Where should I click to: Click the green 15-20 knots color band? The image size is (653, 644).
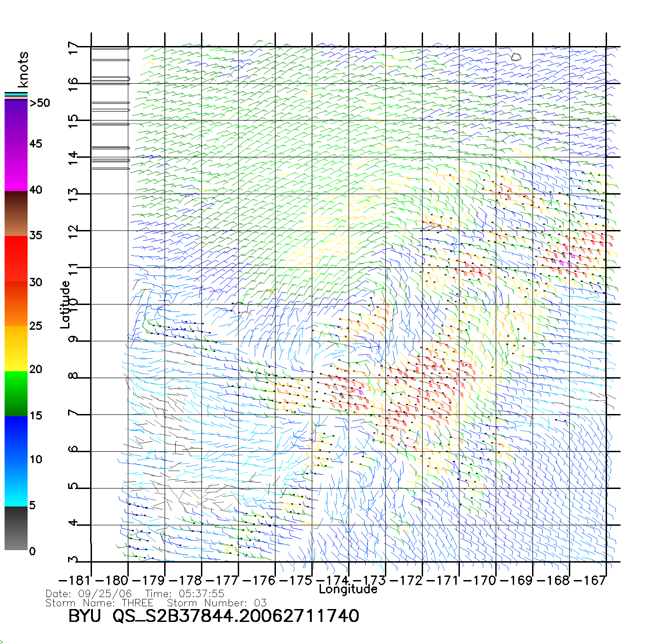pos(16,393)
